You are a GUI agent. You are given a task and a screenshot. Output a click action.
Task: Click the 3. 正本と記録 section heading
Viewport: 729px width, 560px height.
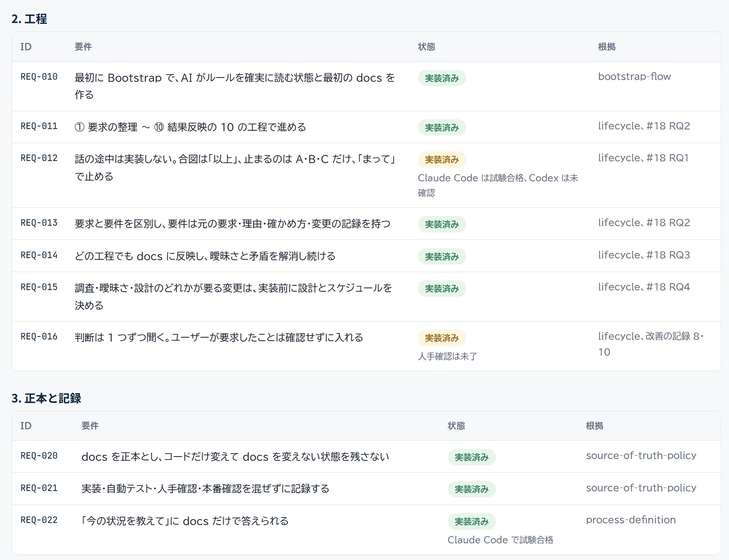click(x=46, y=399)
